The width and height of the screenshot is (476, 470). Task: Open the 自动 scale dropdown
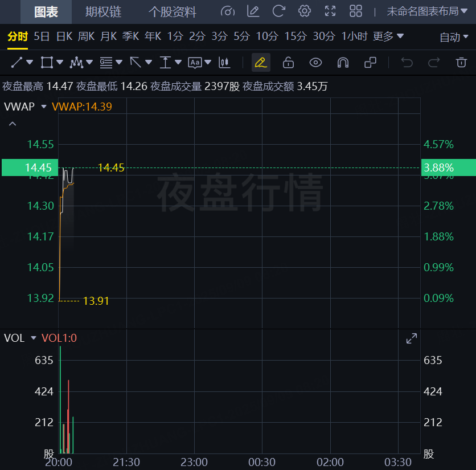[x=454, y=37]
